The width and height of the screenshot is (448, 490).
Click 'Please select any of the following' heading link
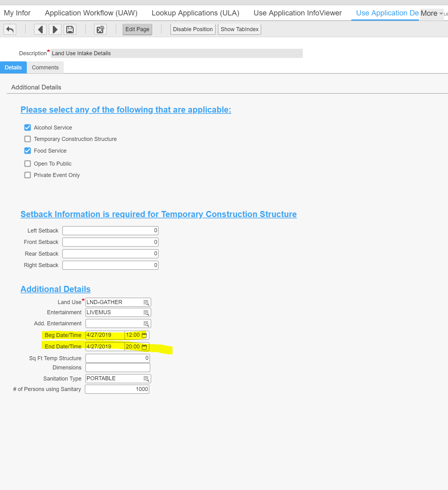click(126, 110)
